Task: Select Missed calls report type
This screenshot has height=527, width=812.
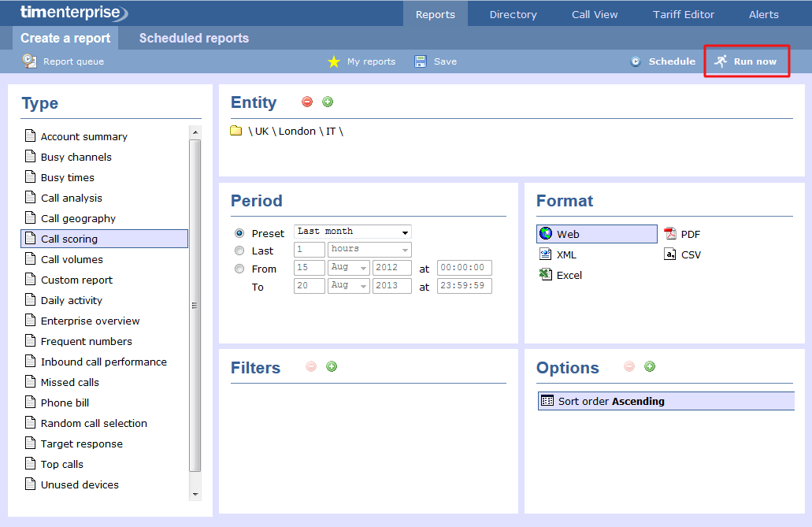Action: [x=69, y=382]
